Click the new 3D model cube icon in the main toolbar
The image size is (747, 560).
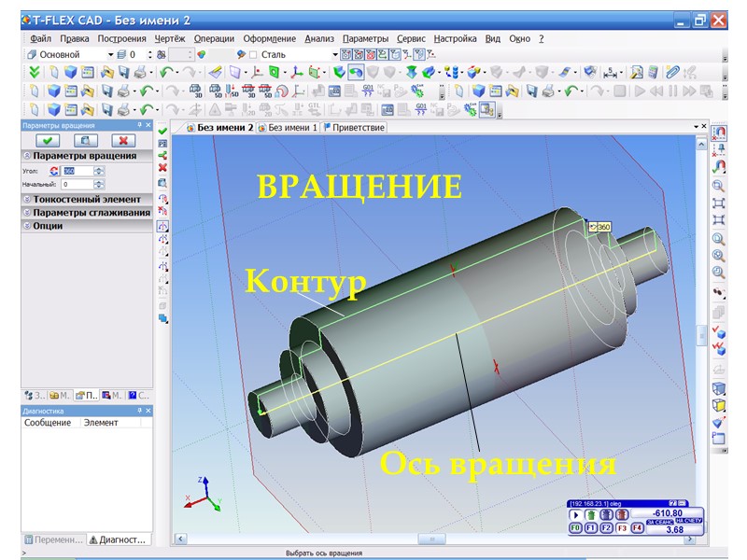[71, 73]
